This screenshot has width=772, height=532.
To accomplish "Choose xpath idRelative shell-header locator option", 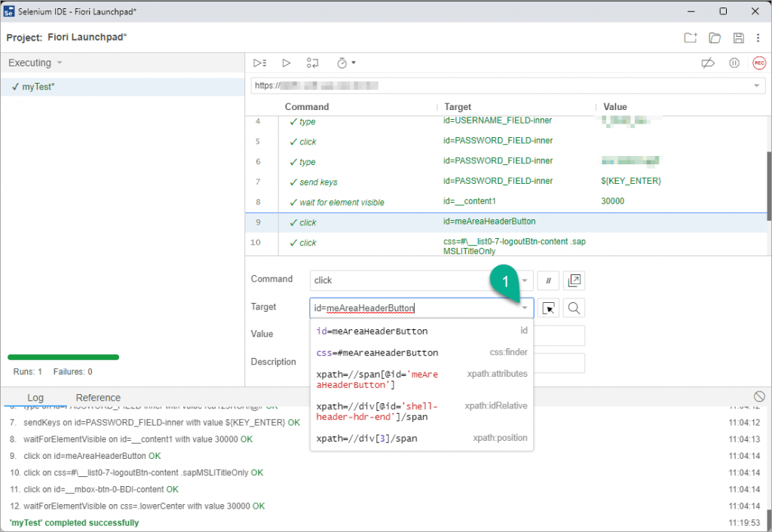I will click(421, 411).
